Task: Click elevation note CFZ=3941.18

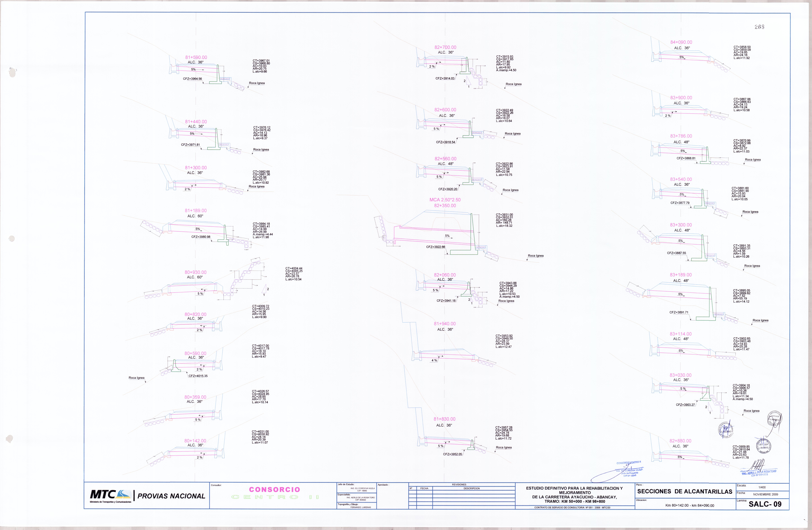Action: click(446, 301)
